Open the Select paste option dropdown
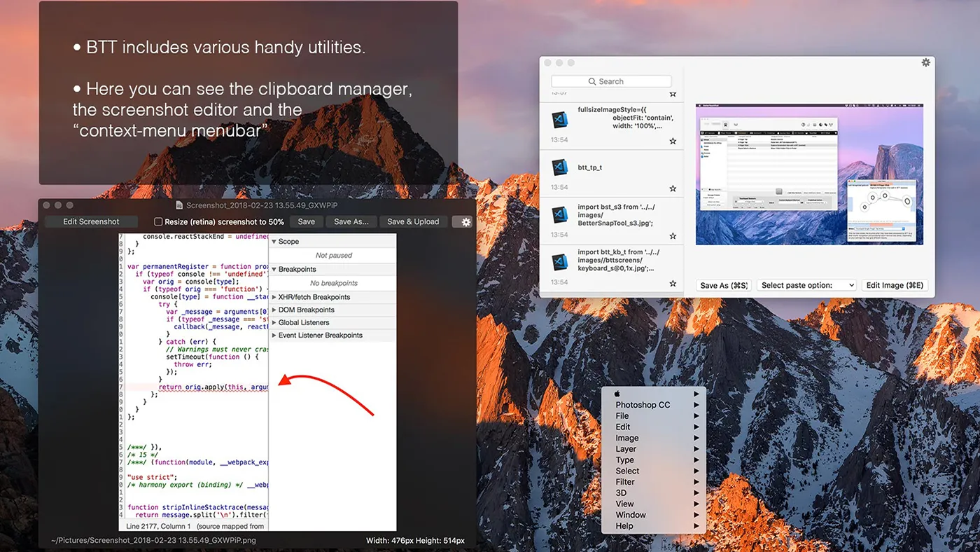 [x=806, y=285]
